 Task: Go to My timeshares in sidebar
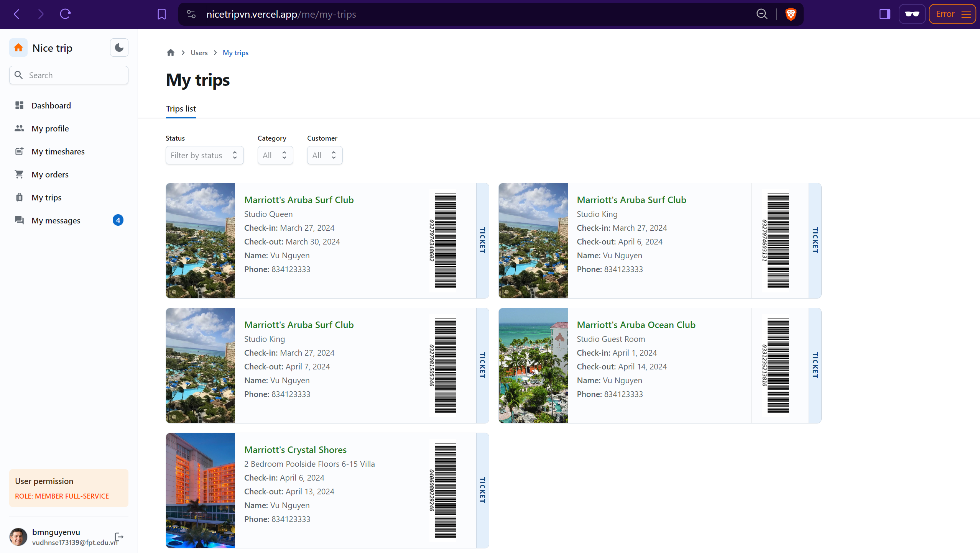[69, 151]
